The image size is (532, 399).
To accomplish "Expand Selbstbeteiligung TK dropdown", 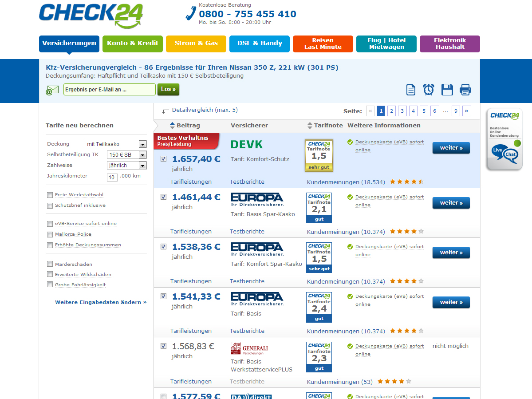I will [126, 155].
